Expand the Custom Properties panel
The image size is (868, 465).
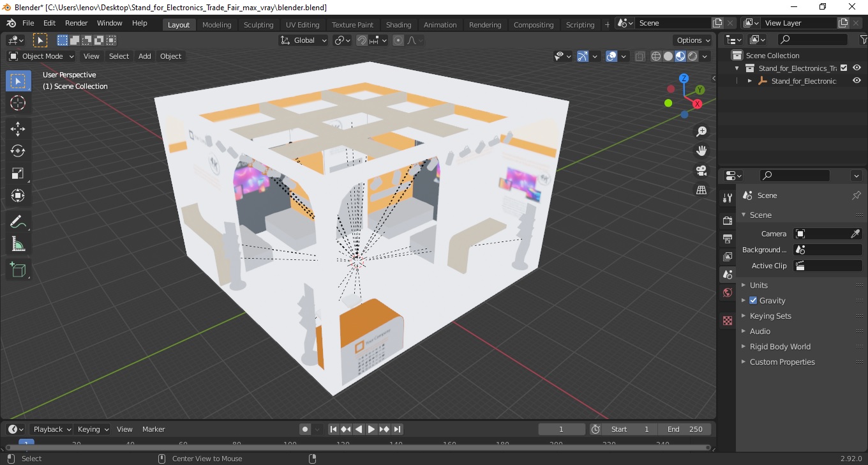[782, 362]
